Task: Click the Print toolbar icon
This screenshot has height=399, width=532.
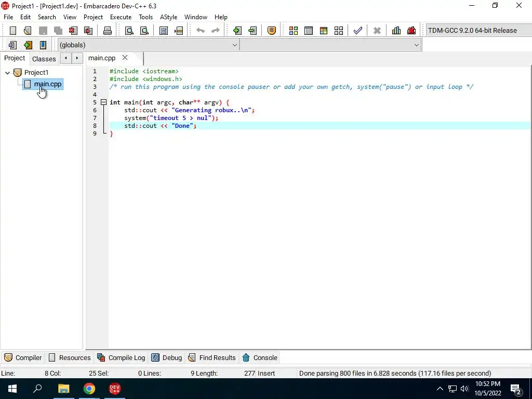Action: click(x=107, y=31)
